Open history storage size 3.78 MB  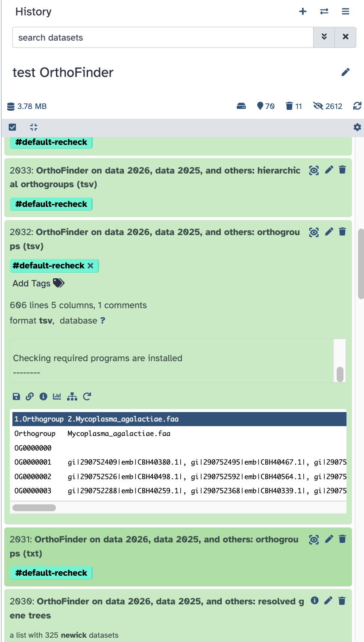(27, 106)
